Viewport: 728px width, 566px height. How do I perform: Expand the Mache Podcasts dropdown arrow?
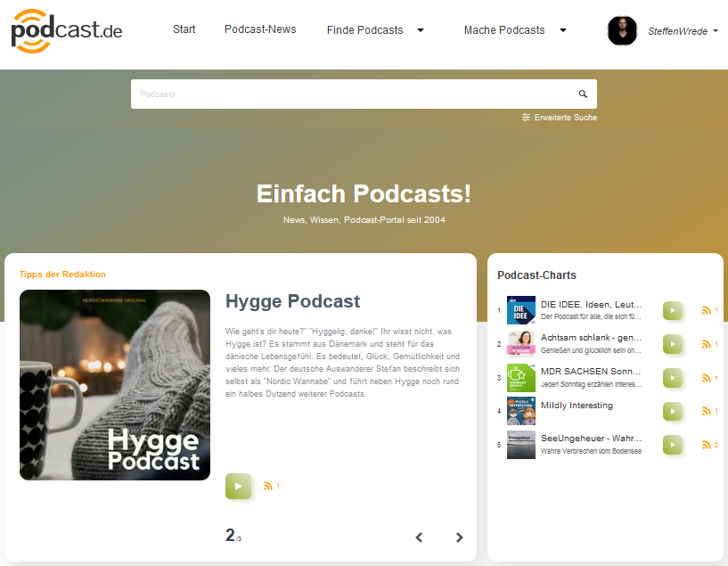(x=563, y=30)
